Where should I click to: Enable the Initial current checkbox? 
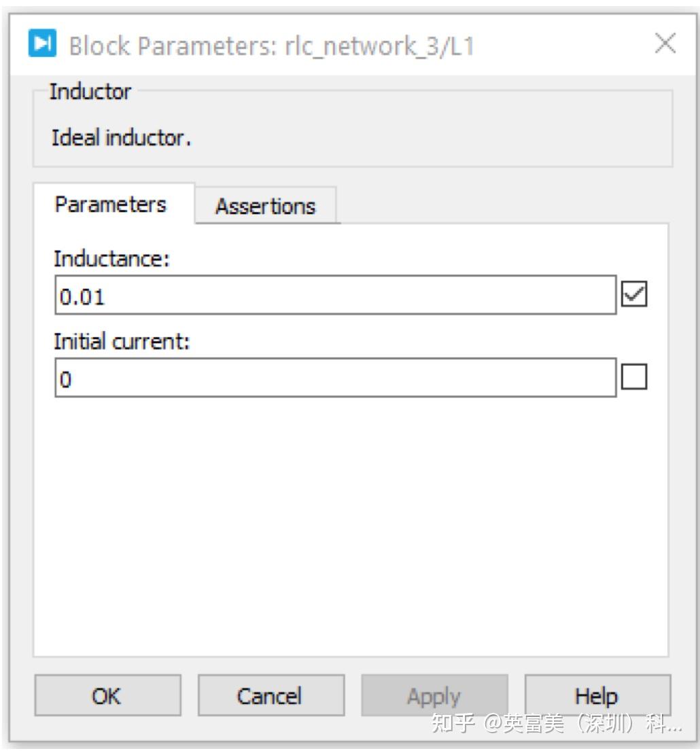tap(634, 378)
